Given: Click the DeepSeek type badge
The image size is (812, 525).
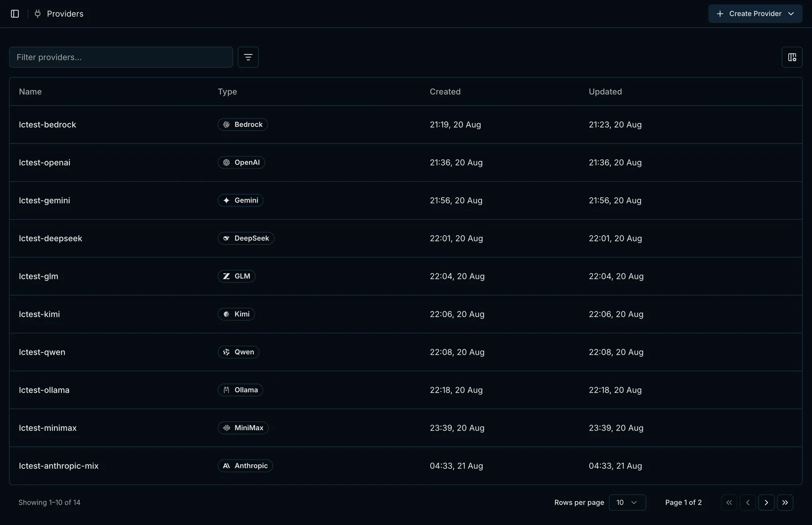Looking at the screenshot, I should click(246, 238).
